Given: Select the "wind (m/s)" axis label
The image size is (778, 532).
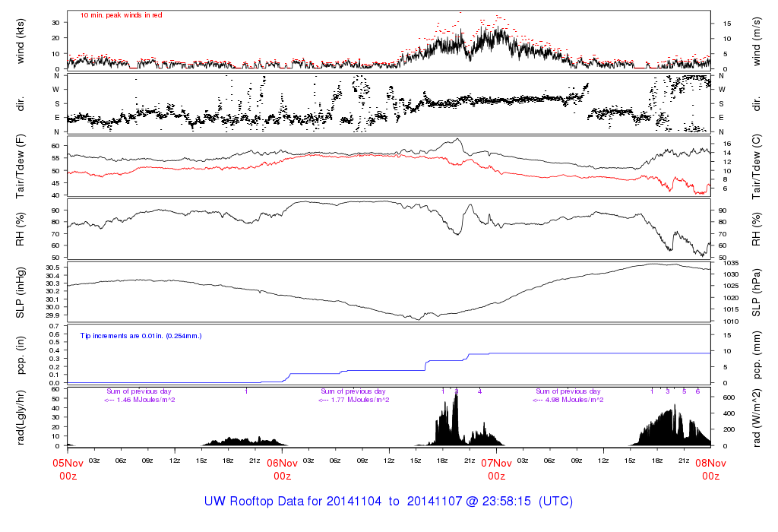Looking at the screenshot, I should [x=756, y=42].
